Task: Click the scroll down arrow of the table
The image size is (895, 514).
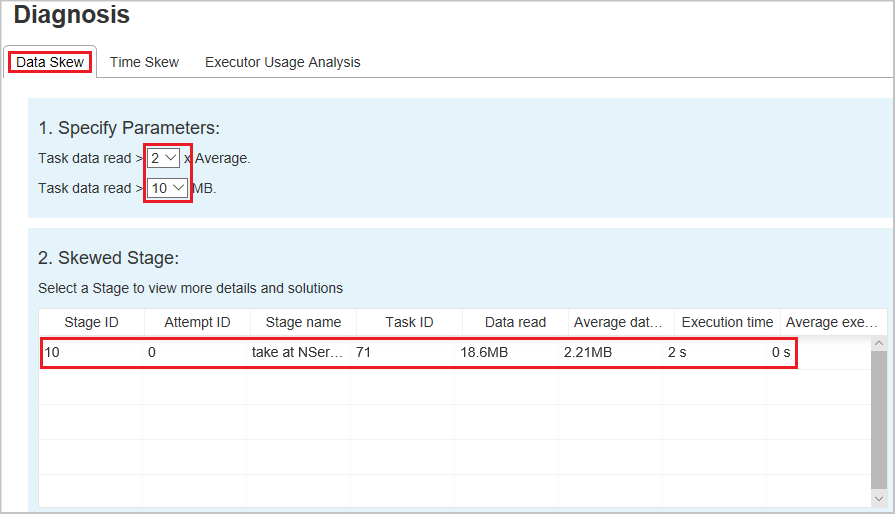Action: (x=879, y=499)
